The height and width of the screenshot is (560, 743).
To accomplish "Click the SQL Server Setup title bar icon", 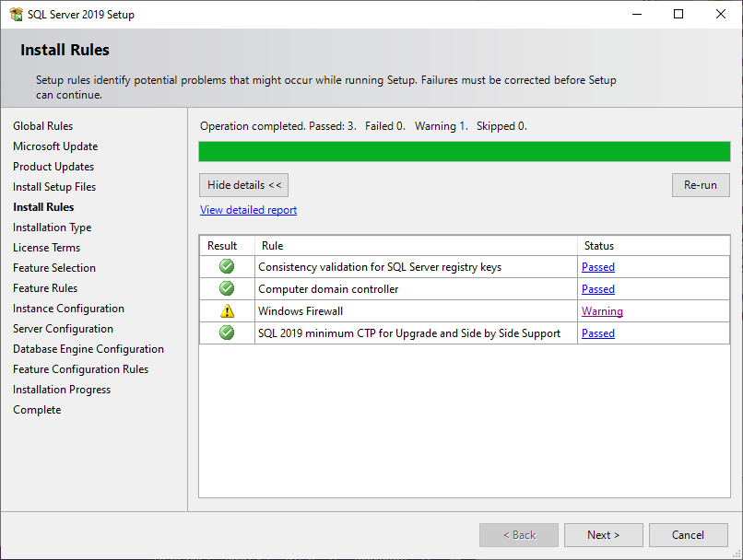I will (x=16, y=14).
